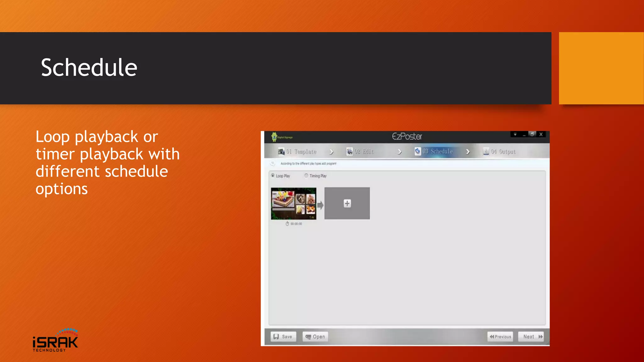Click the chevron after 02 Edit

point(400,152)
